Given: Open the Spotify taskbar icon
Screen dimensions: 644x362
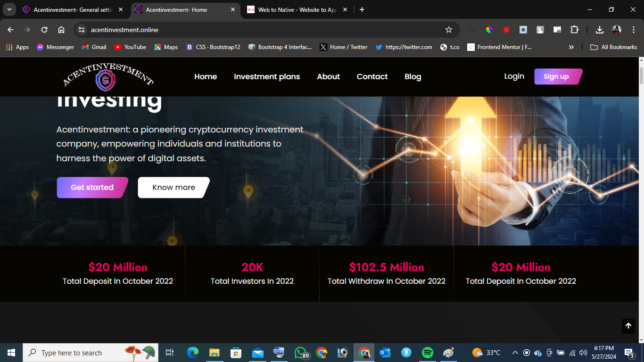Looking at the screenshot, I should tap(427, 353).
